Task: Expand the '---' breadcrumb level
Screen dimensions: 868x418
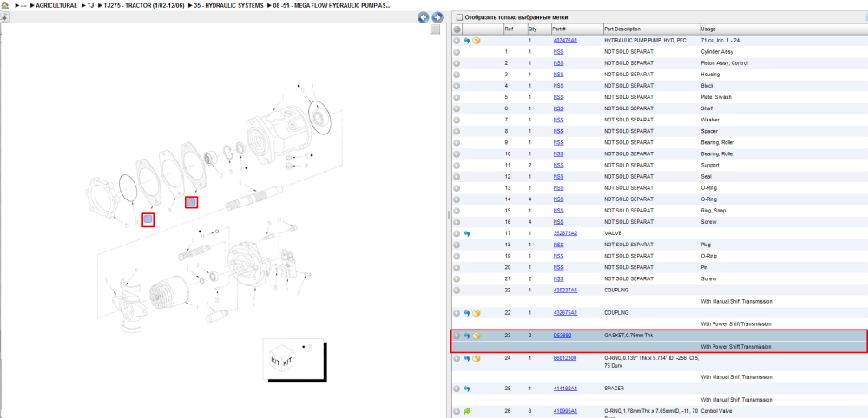Action: coord(23,5)
